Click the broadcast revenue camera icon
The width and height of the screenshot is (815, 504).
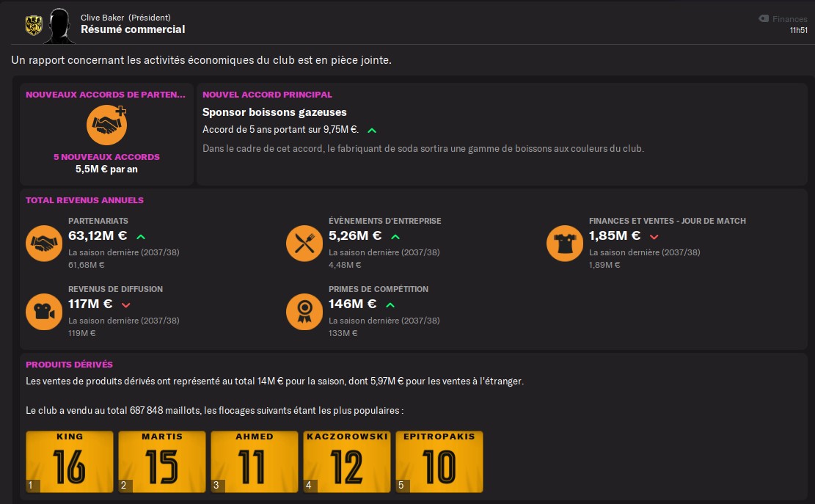pyautogui.click(x=44, y=312)
